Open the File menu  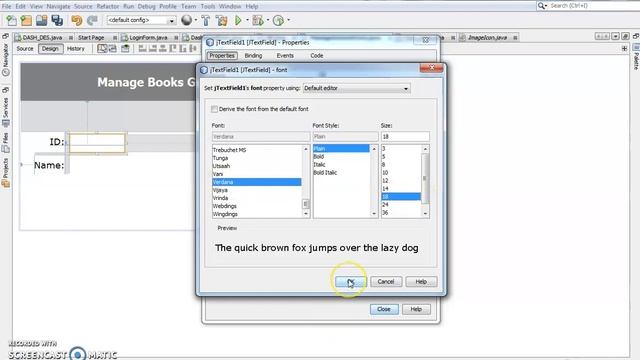[x=7, y=7]
